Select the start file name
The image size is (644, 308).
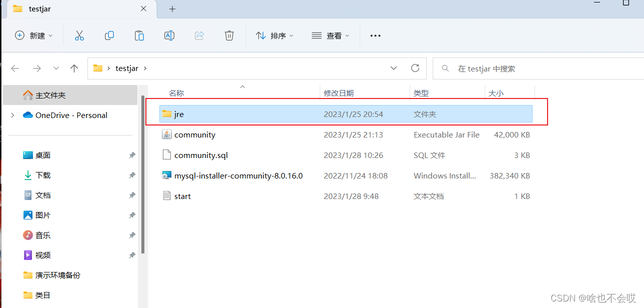point(182,196)
